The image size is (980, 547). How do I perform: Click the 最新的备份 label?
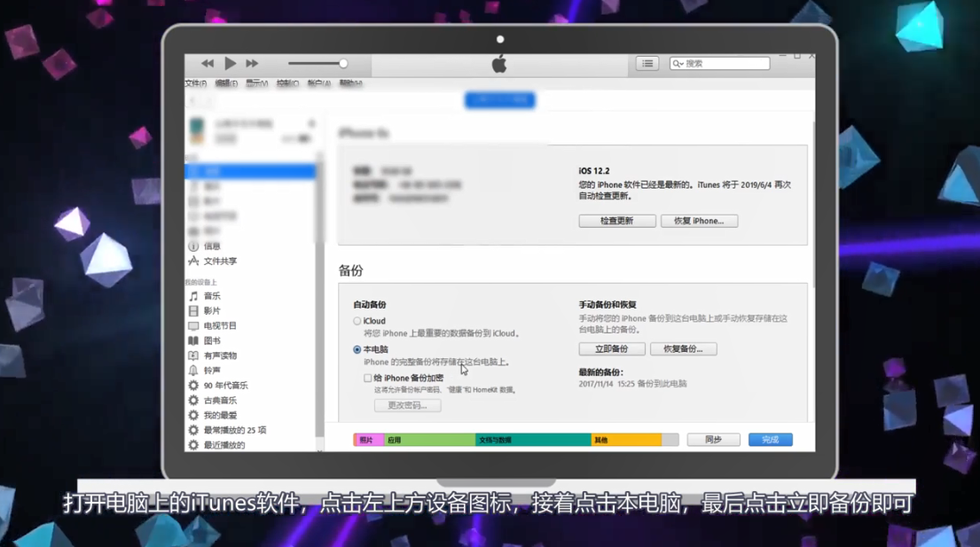pyautogui.click(x=600, y=372)
